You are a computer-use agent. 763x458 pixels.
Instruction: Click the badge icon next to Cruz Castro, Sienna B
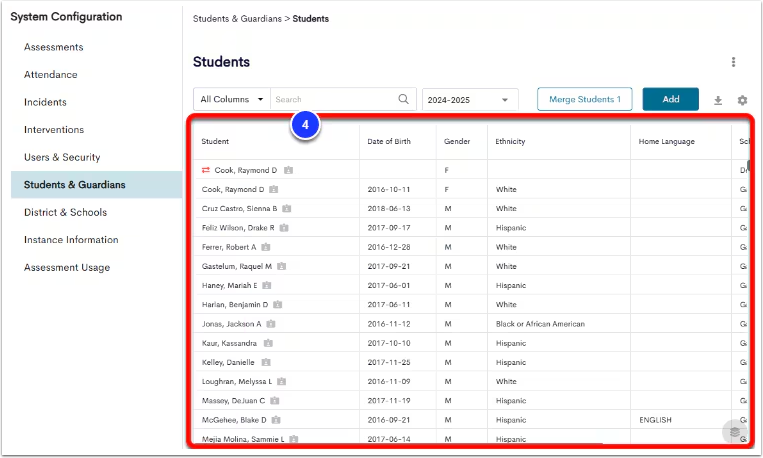(287, 208)
